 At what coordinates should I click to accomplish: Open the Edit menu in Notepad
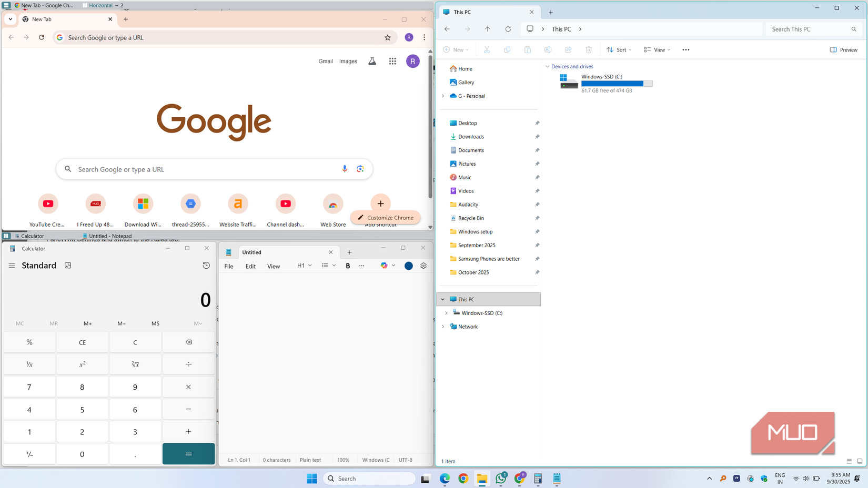pyautogui.click(x=250, y=266)
